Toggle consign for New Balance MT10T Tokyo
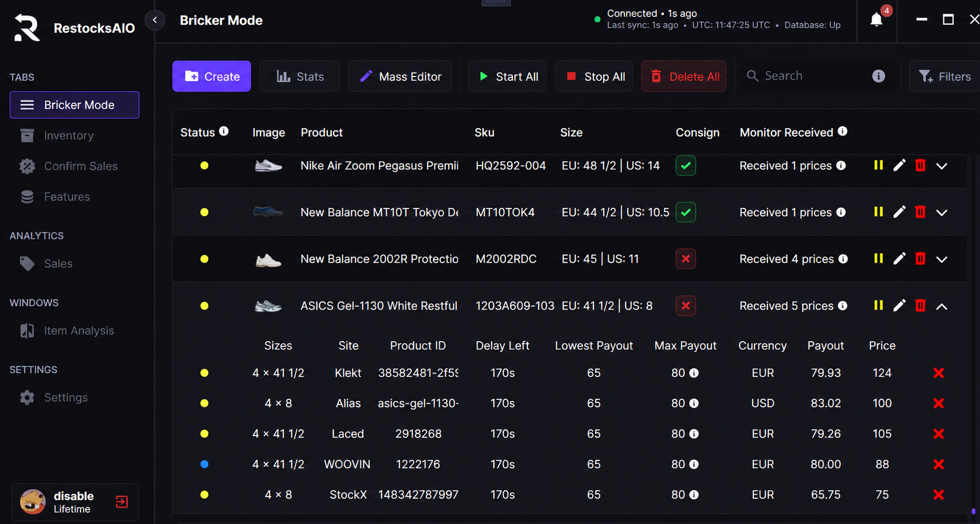The image size is (980, 524). click(685, 213)
